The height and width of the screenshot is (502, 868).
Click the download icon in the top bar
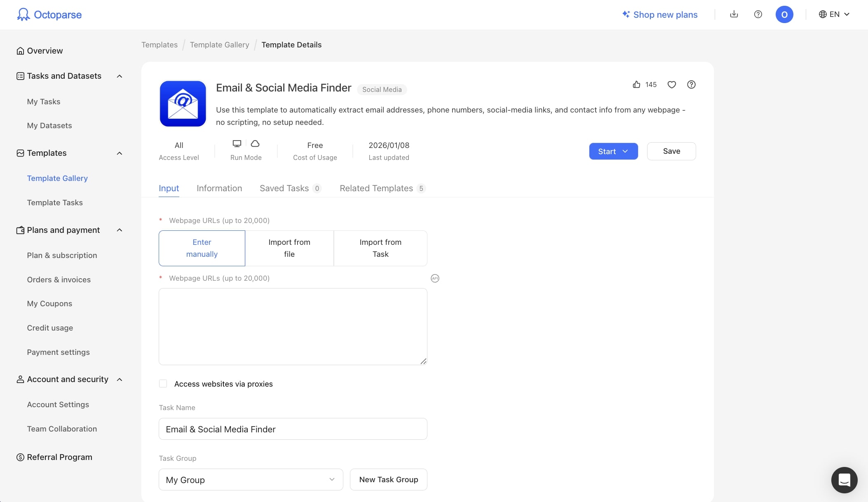point(734,14)
